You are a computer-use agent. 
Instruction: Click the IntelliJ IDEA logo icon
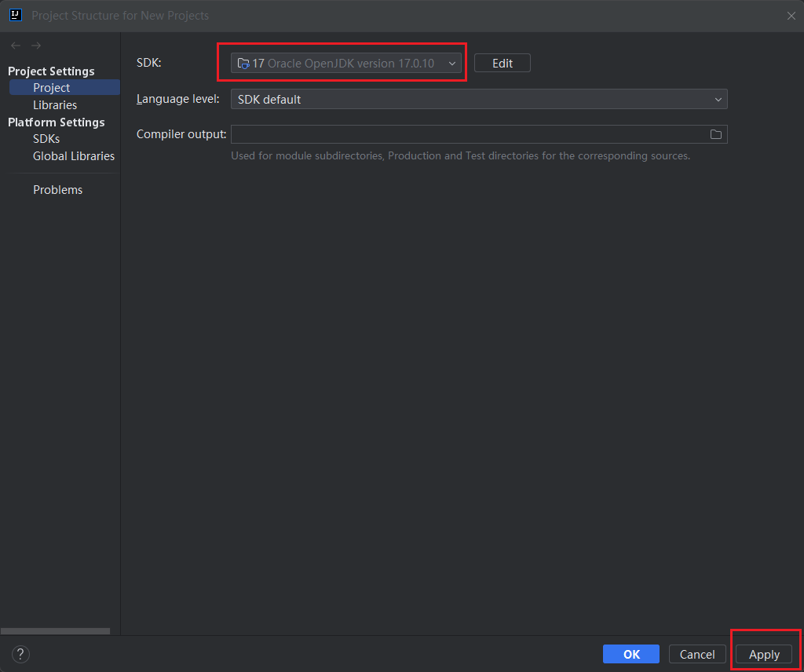(16, 15)
